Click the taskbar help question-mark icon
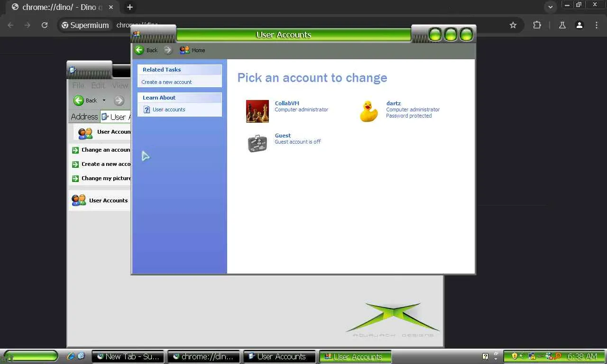607x364 pixels. [x=485, y=356]
